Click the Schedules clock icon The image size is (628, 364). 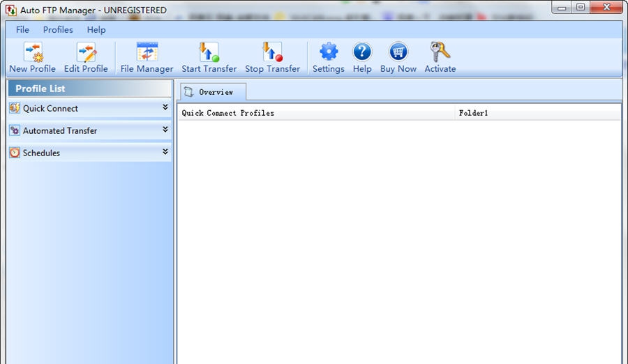coord(15,153)
